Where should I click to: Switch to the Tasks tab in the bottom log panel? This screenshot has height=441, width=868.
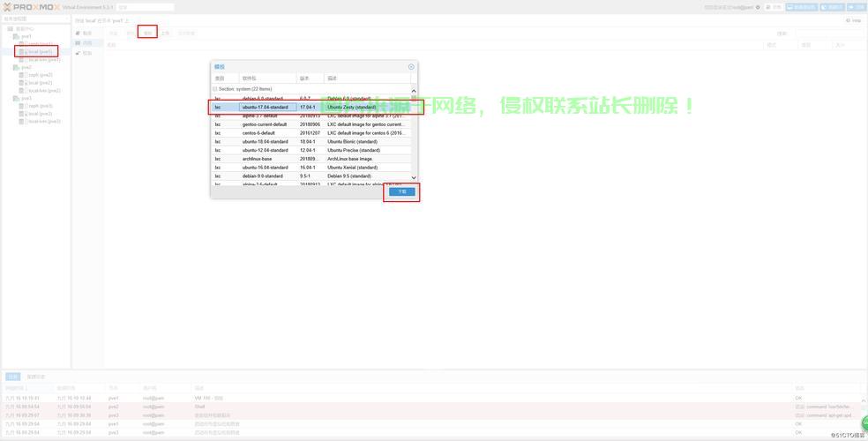(x=13, y=377)
